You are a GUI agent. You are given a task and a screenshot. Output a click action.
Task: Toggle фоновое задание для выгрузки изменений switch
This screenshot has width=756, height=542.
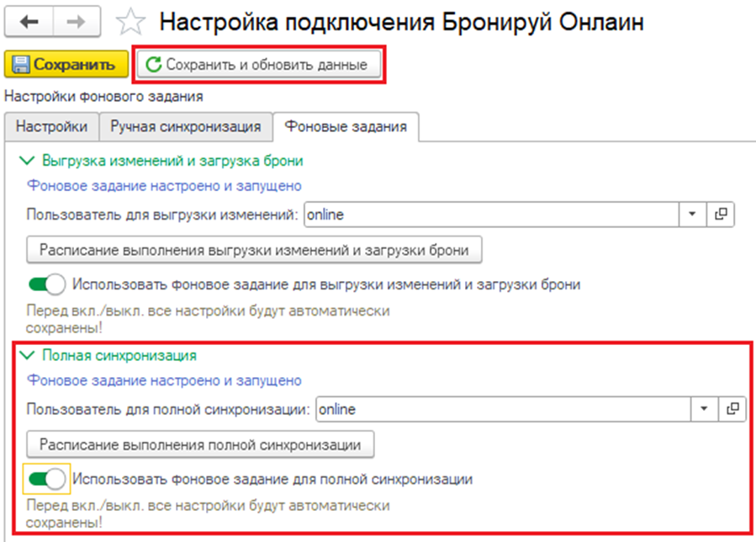(x=47, y=284)
